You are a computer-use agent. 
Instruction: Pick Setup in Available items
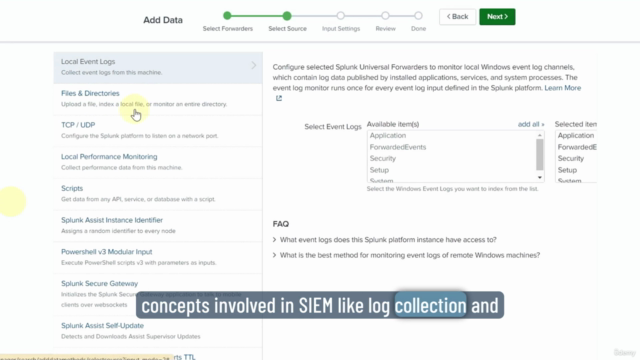click(x=379, y=170)
